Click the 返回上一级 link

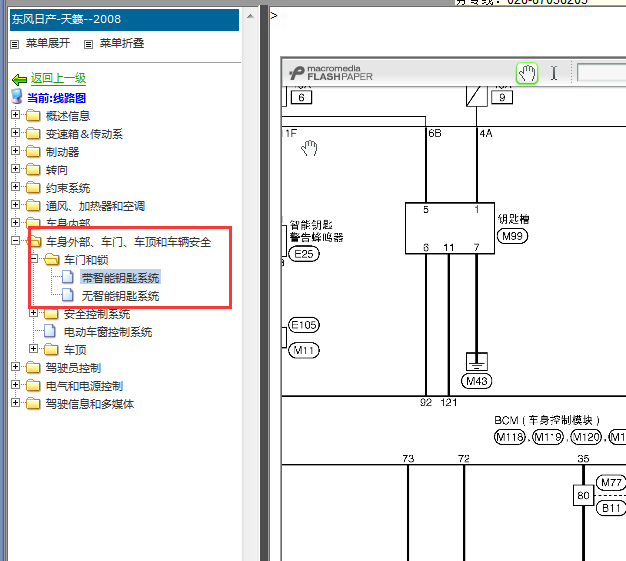tap(58, 78)
